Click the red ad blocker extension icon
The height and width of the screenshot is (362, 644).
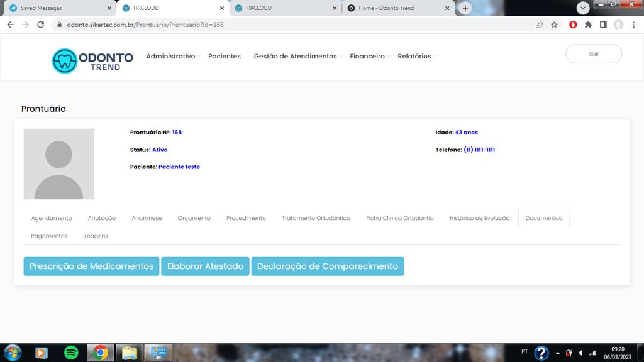[x=573, y=25]
